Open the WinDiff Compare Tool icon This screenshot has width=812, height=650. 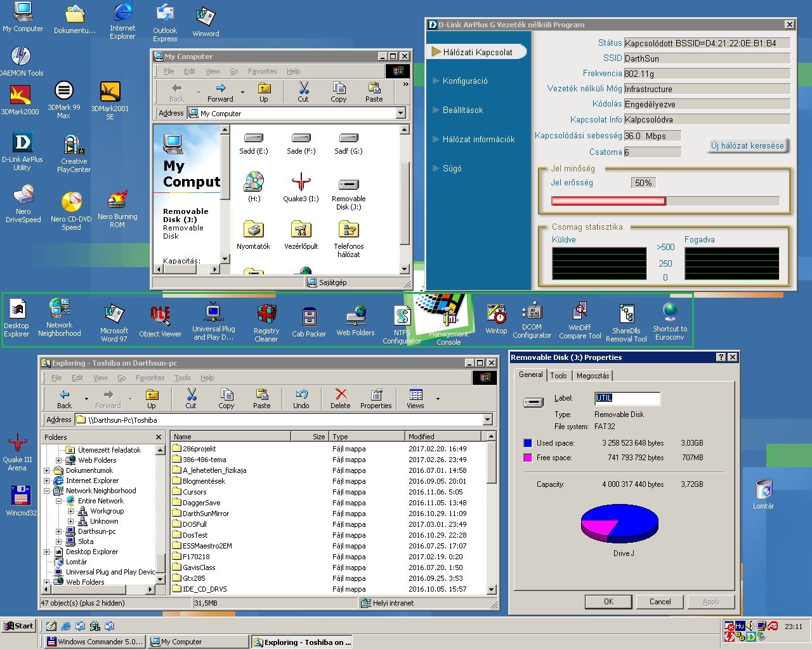click(580, 321)
